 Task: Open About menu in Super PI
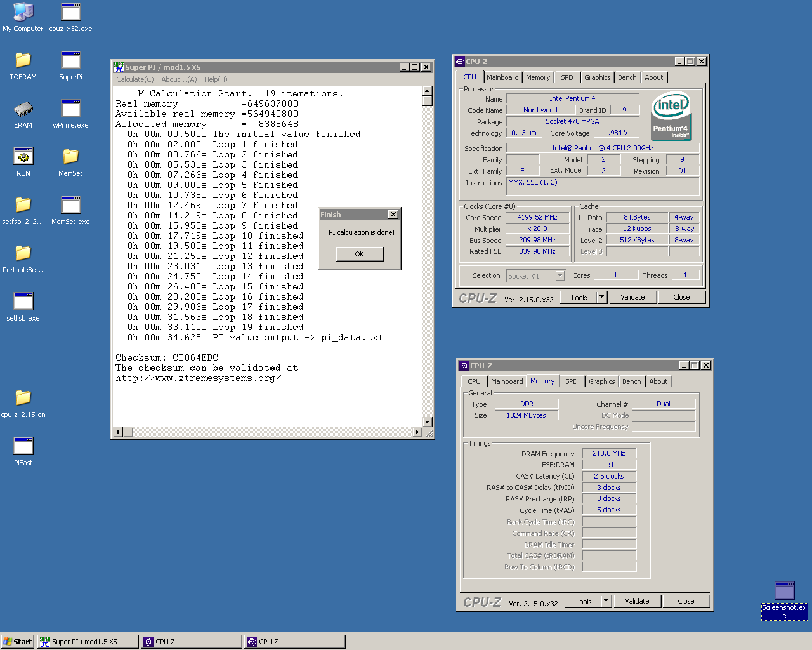pos(179,79)
